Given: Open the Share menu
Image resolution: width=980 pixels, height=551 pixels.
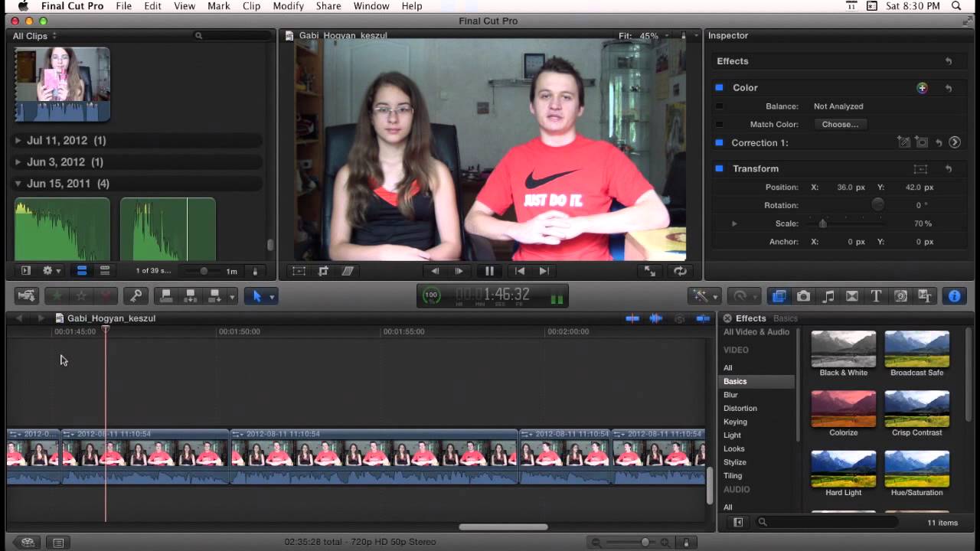Looking at the screenshot, I should pyautogui.click(x=328, y=6).
